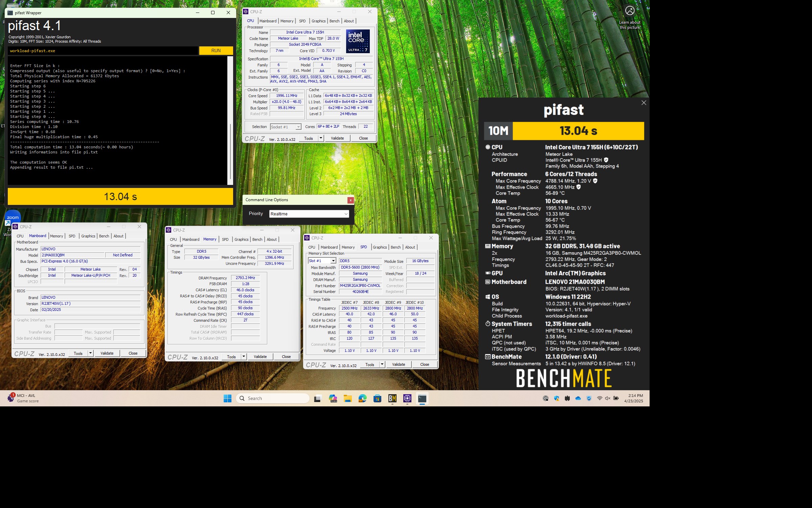Expand Tools arrow in Mainboard CPU-Z window
Image resolution: width=812 pixels, height=508 pixels.
tap(90, 353)
